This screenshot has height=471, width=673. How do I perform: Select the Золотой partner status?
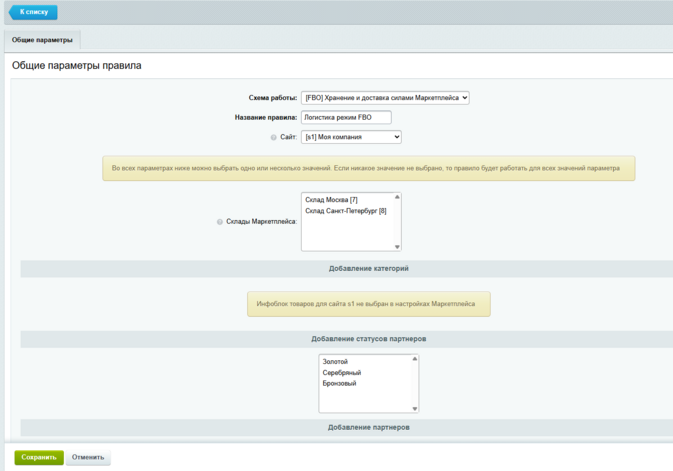335,362
